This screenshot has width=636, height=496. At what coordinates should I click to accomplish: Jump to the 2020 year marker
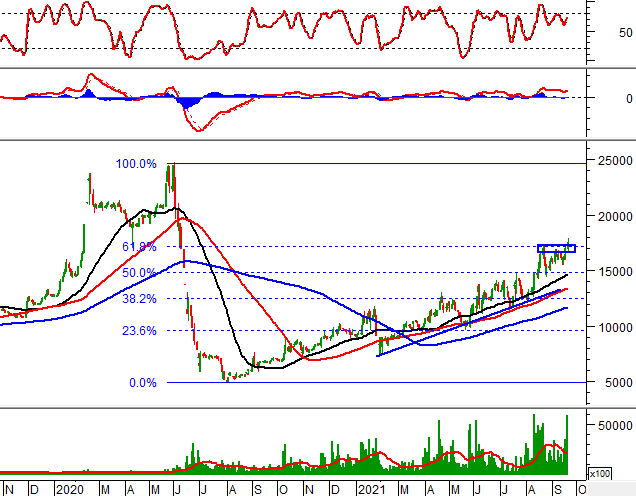(69, 488)
